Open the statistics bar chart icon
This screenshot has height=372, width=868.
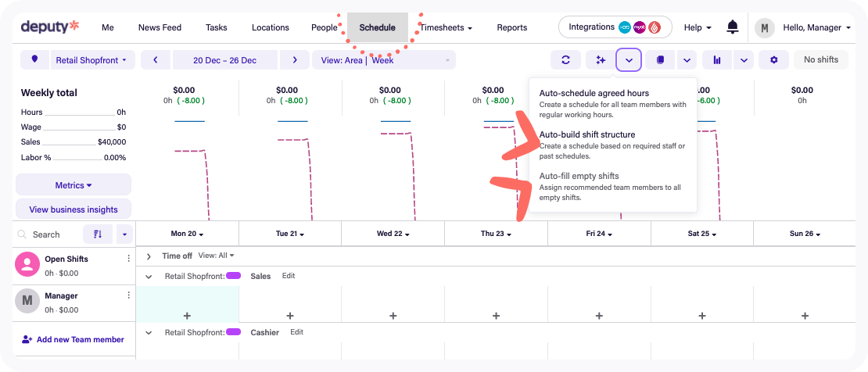717,60
